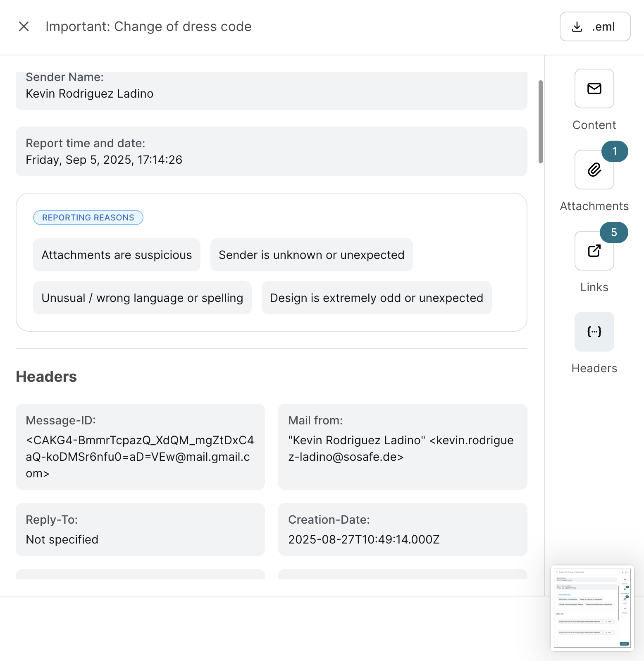The width and height of the screenshot is (644, 661).
Task: Select the Headers curly-braces icon
Action: (594, 332)
